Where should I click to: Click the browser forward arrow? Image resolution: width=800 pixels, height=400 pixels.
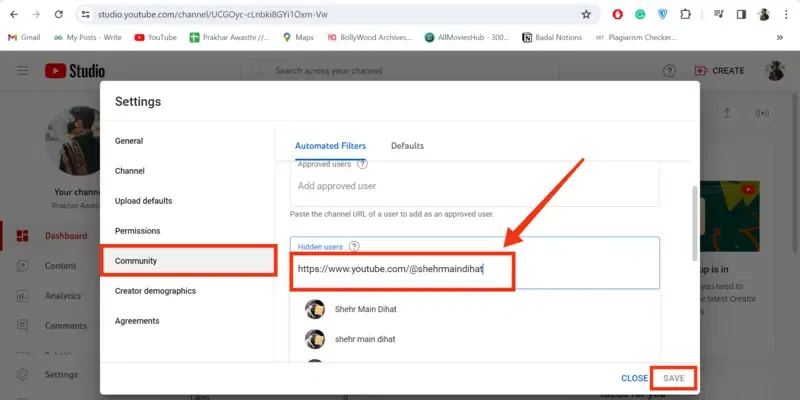(x=36, y=14)
